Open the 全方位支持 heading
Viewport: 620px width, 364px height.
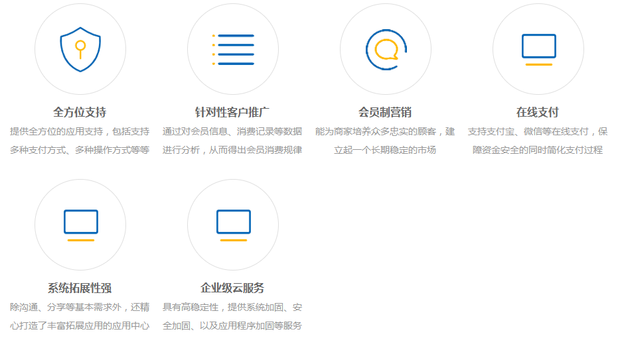(x=80, y=112)
